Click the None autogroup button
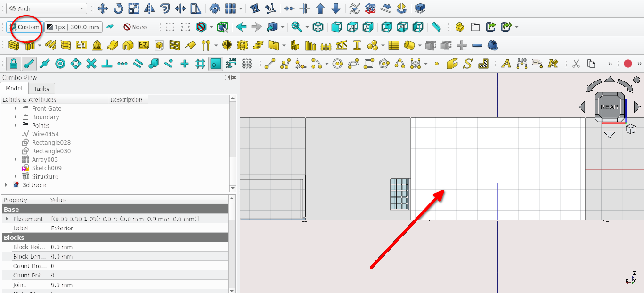The height and width of the screenshot is (293, 644). 135,27
